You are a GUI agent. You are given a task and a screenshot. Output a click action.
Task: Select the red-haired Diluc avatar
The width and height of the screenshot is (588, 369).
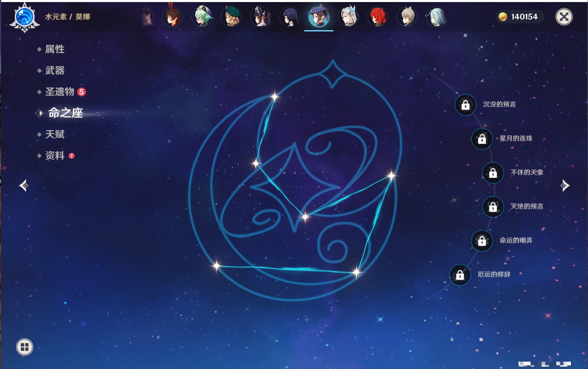coord(377,17)
